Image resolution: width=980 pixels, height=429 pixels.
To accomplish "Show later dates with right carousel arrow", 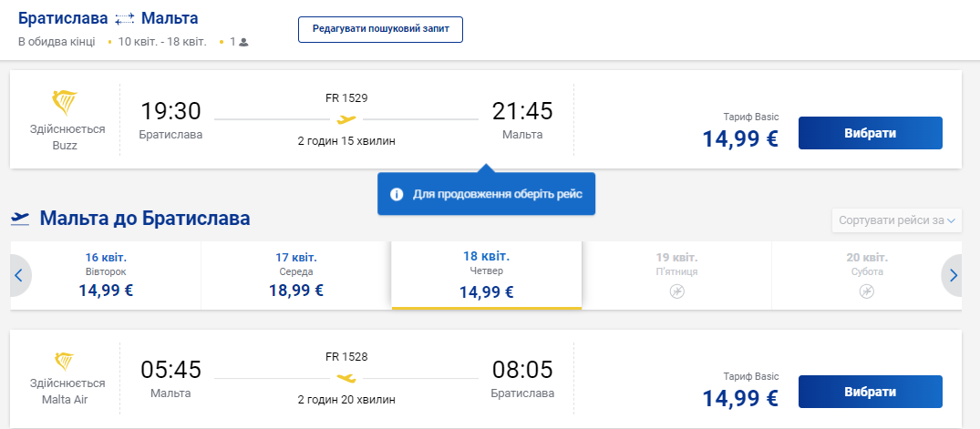I will 954,275.
